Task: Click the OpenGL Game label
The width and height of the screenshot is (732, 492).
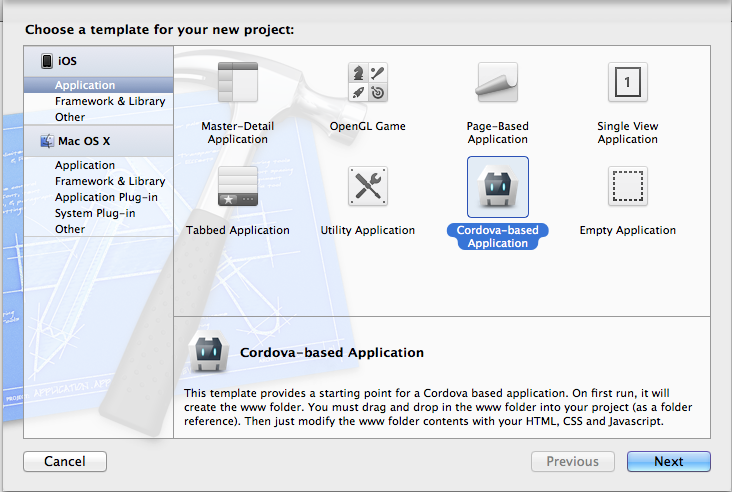Action: [x=368, y=126]
